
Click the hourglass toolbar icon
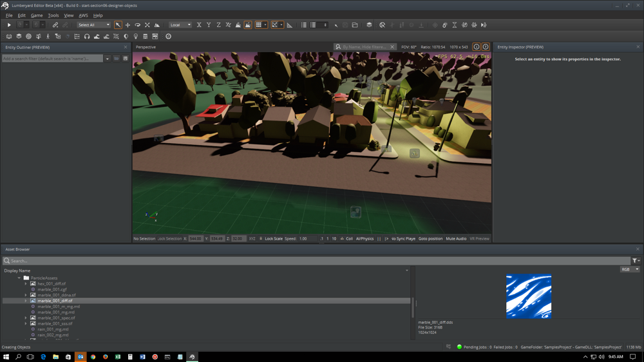pyautogui.click(x=455, y=25)
